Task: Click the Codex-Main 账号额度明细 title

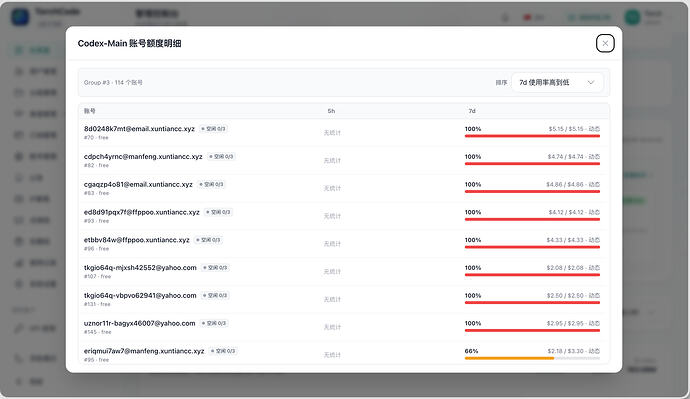Action: 129,43
